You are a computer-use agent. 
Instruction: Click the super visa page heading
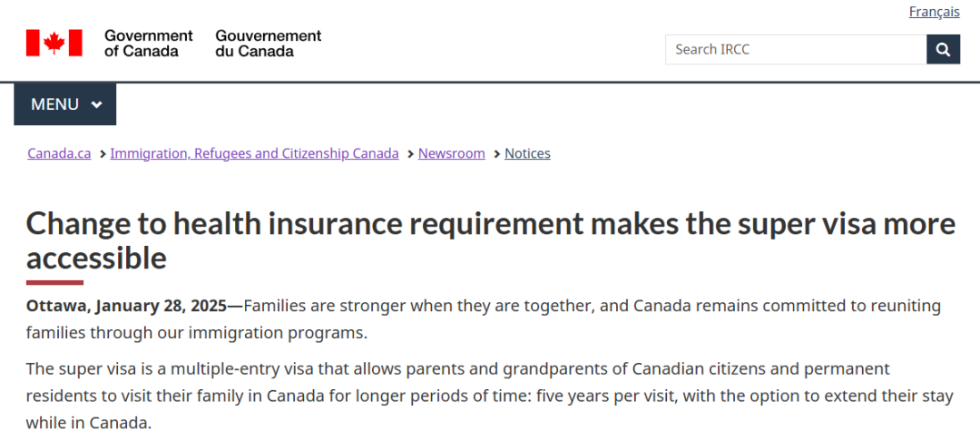click(491, 240)
